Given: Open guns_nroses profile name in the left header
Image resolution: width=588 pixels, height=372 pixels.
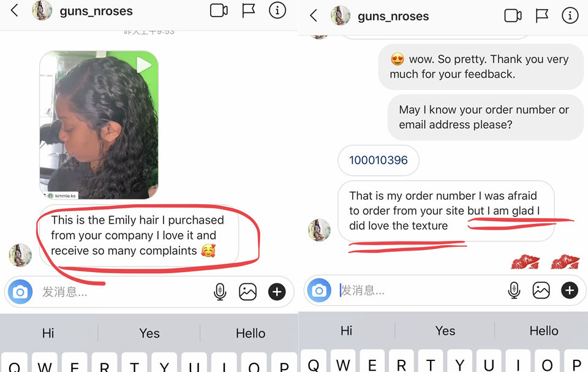Looking at the screenshot, I should (x=96, y=11).
